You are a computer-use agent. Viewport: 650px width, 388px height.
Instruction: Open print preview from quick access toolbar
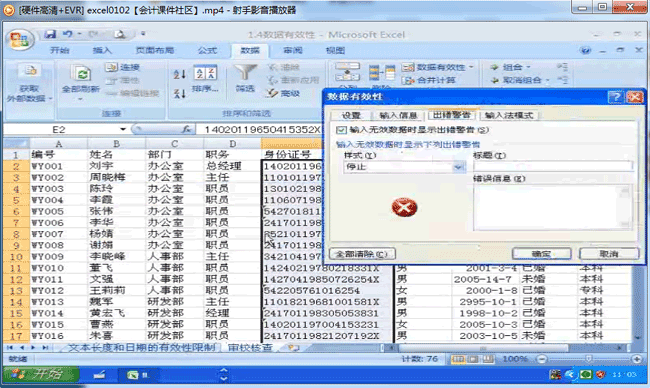click(120, 34)
